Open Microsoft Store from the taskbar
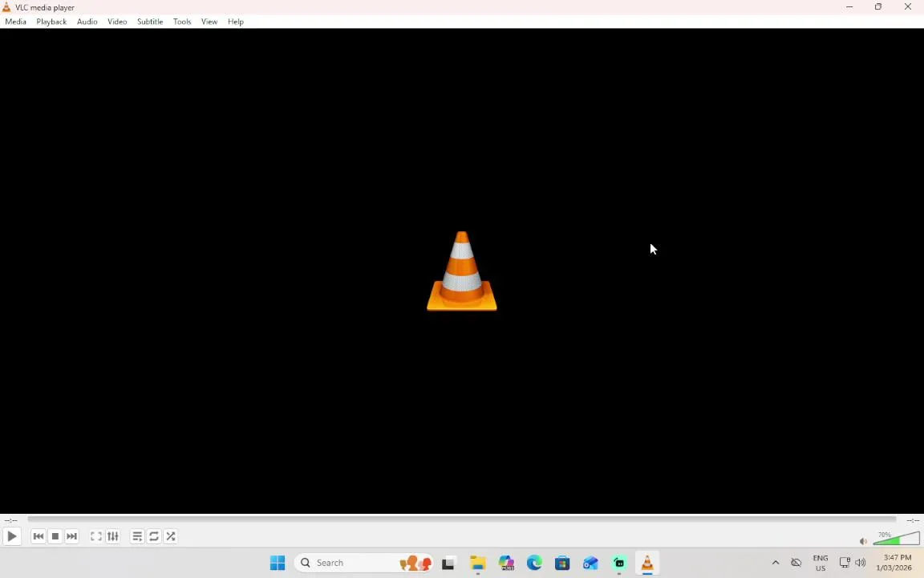This screenshot has width=924, height=578. (x=562, y=563)
